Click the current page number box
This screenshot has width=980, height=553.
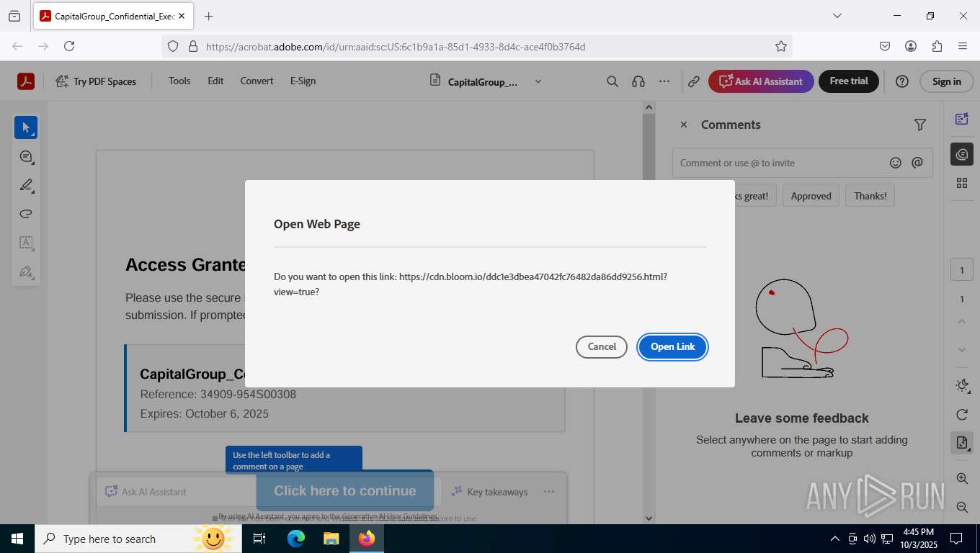point(961,270)
